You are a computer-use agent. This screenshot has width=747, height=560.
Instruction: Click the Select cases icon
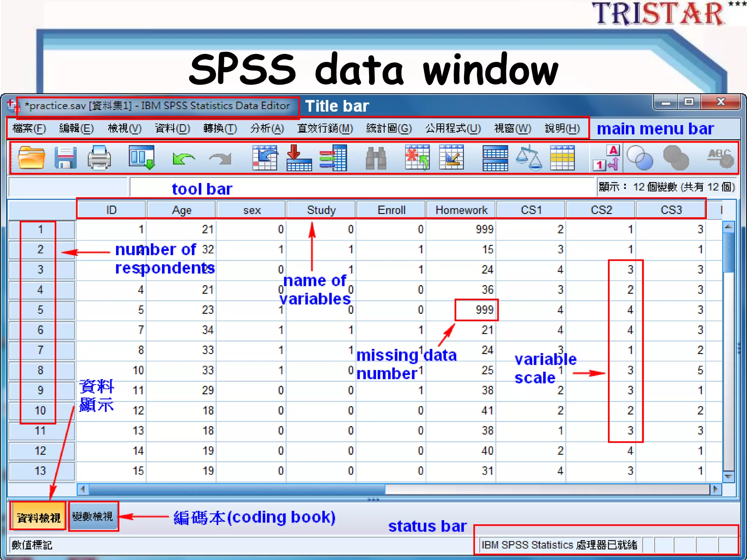[x=562, y=158]
